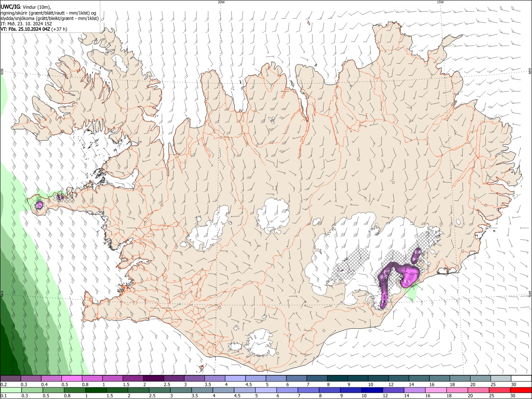This screenshot has width=532, height=399.
Task: Click the '20W' longitude label
Action: [221, 2]
